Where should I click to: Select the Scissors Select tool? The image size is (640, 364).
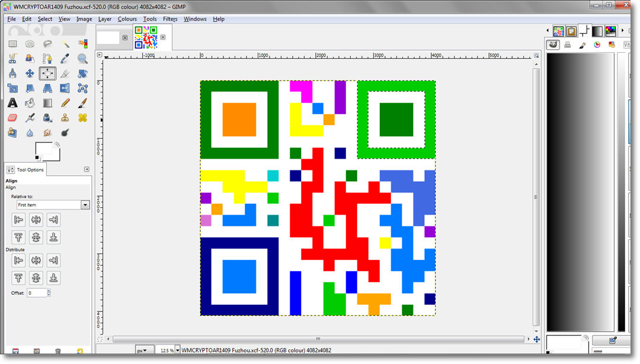point(12,59)
